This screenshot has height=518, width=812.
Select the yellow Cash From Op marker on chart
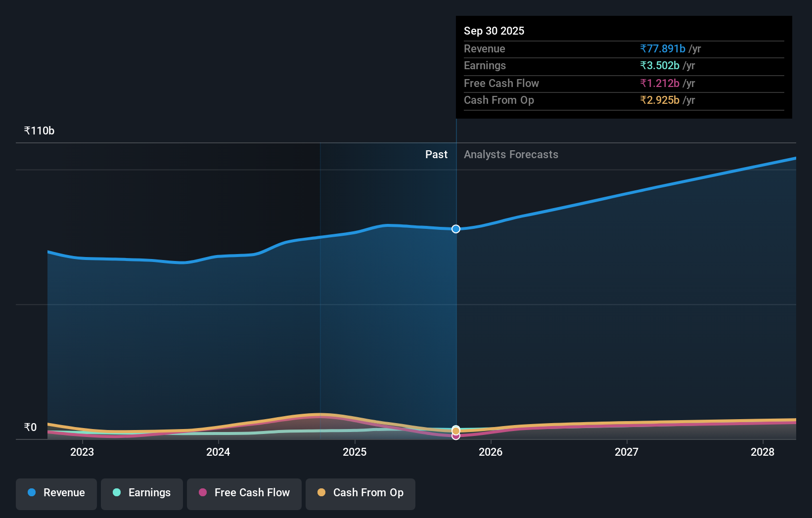pos(455,430)
